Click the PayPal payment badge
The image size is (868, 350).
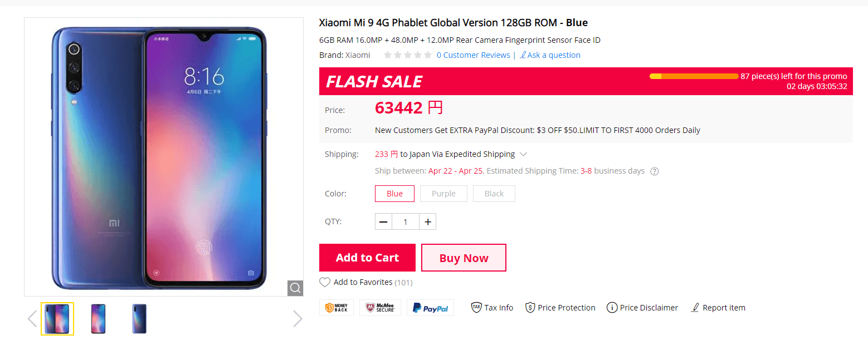point(430,308)
